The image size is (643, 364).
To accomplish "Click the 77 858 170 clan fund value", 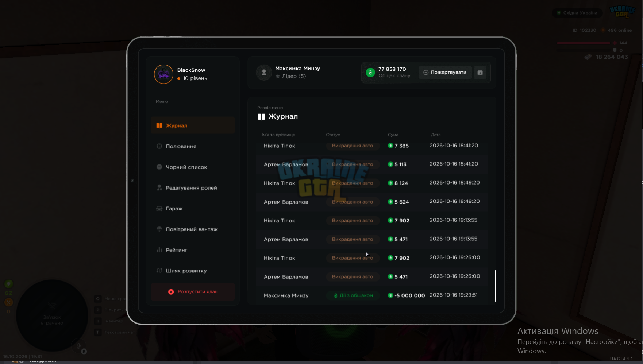I will coord(392,69).
